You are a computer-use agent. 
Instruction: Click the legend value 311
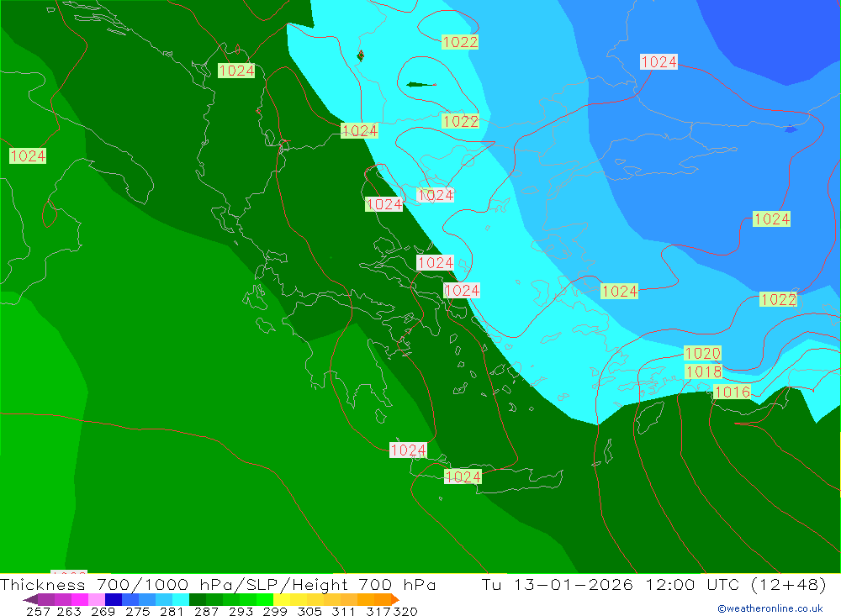click(343, 611)
